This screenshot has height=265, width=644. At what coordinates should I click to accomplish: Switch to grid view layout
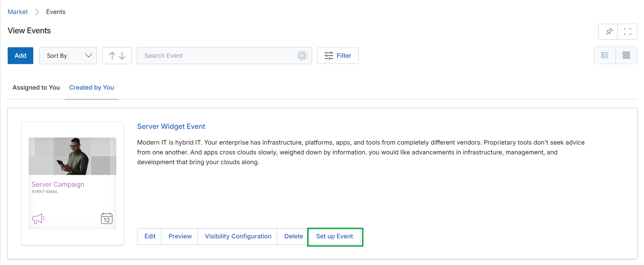(x=626, y=55)
